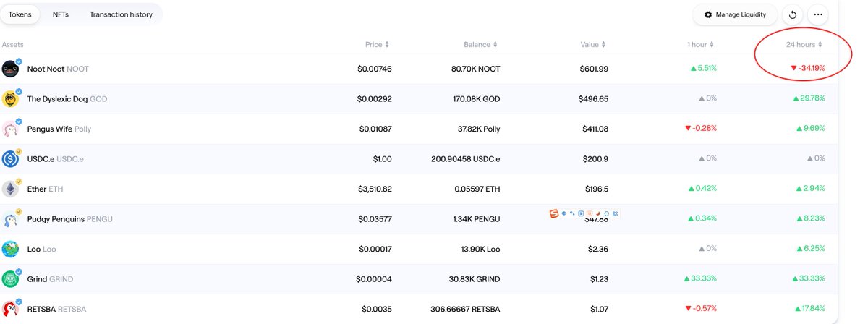The image size is (868, 324).
Task: Click the 17.84% 24 hour change
Action: [810, 309]
